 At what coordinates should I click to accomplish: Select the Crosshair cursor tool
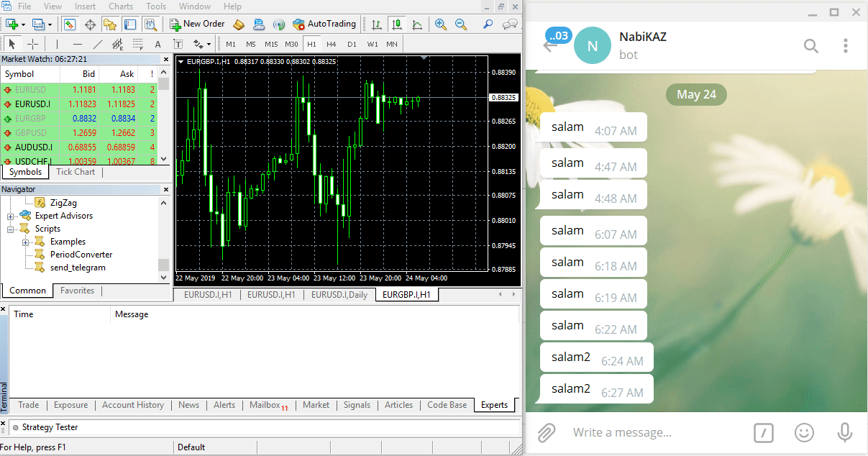32,44
